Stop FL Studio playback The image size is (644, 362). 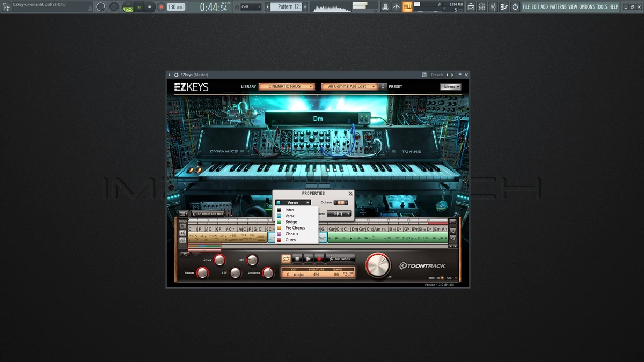point(150,7)
